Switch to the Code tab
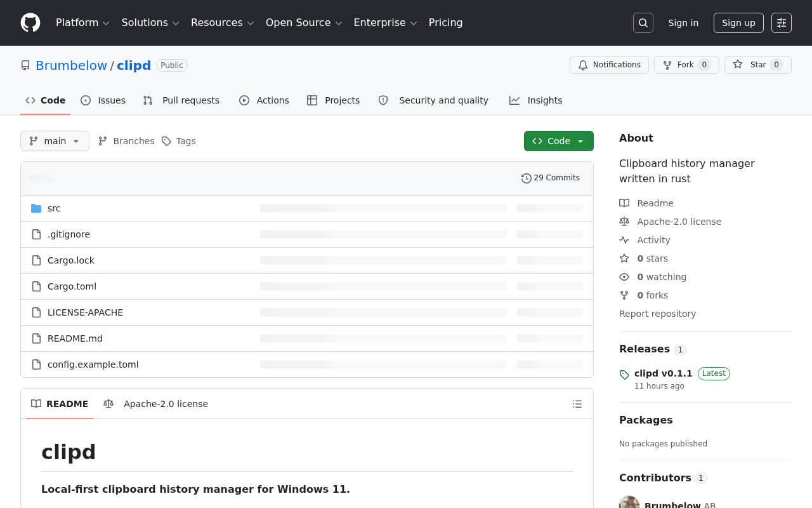Screen dimensions: 812x508 point(46,100)
